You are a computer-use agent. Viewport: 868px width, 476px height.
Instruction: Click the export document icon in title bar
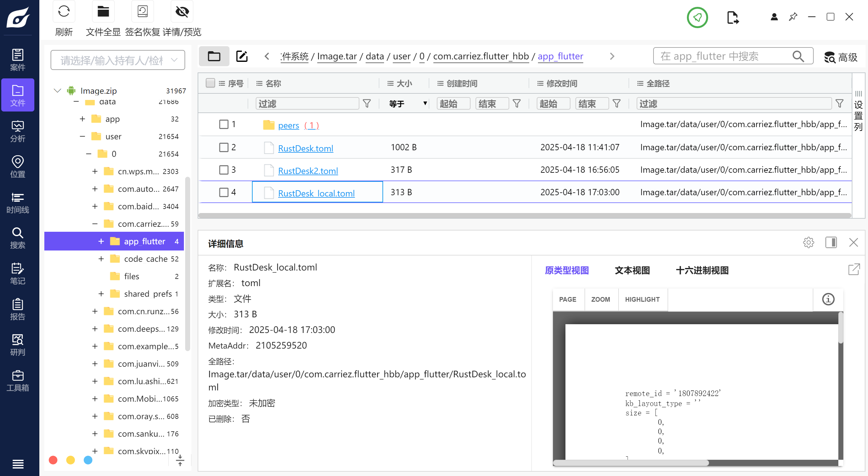click(732, 17)
